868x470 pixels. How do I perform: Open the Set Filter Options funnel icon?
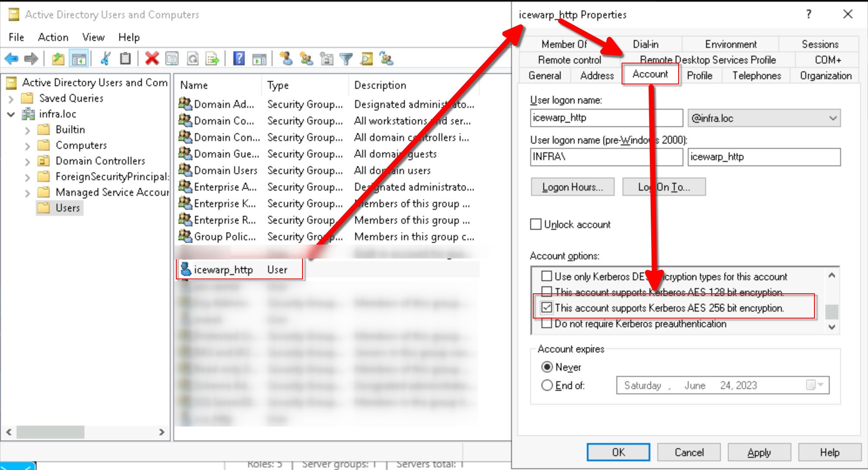click(x=345, y=59)
